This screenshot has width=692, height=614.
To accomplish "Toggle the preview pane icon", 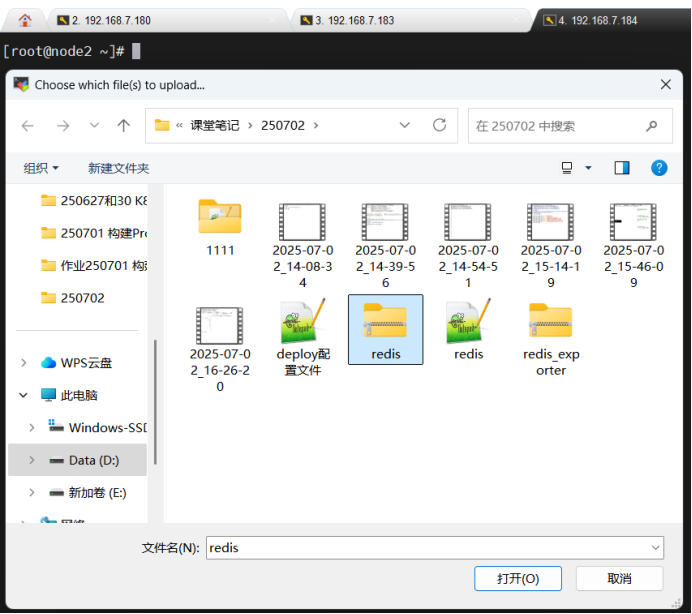I will coord(622,168).
